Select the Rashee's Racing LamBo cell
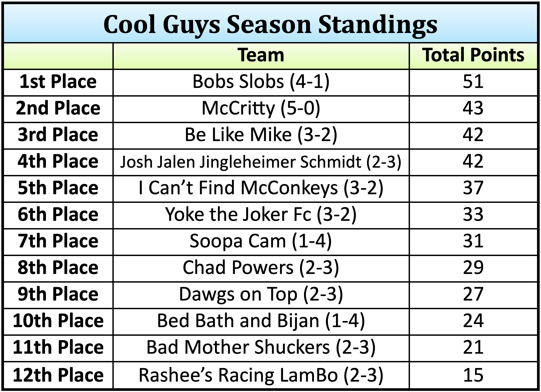The height and width of the screenshot is (392, 541). pos(261,375)
